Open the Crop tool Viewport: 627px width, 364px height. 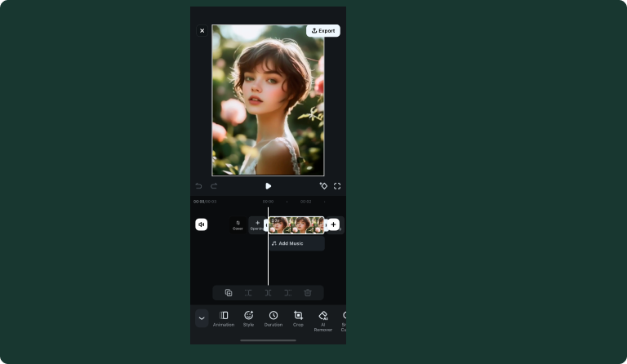tap(298, 319)
